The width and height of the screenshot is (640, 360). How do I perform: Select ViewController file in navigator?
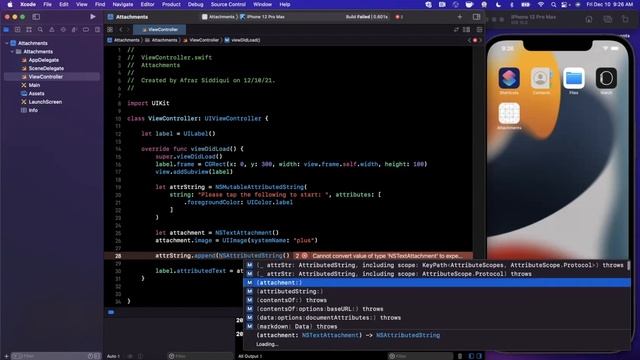click(45, 77)
